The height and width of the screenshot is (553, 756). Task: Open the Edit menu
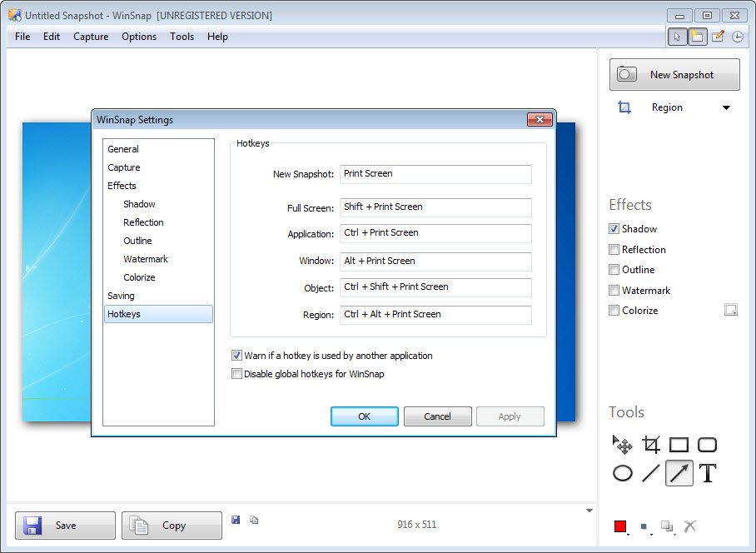click(x=52, y=37)
